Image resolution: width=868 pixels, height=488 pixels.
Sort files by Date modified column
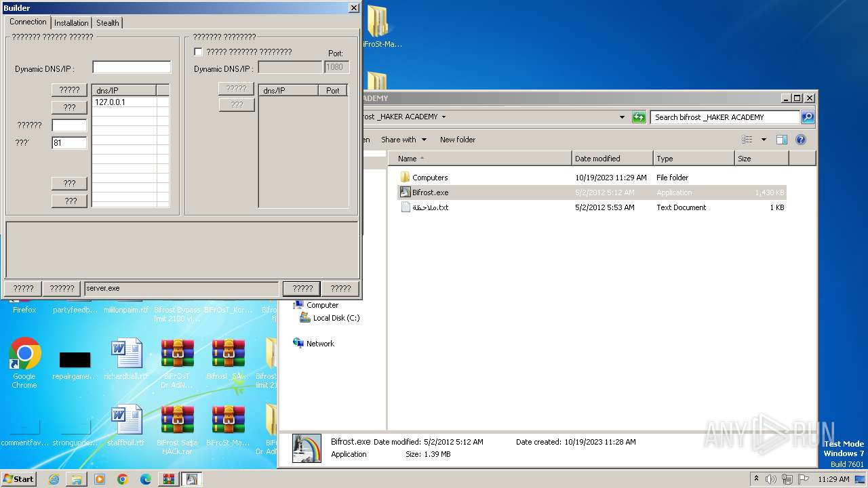[x=612, y=159]
